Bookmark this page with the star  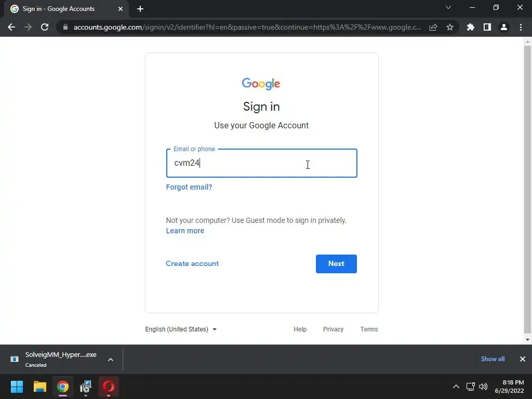450,27
